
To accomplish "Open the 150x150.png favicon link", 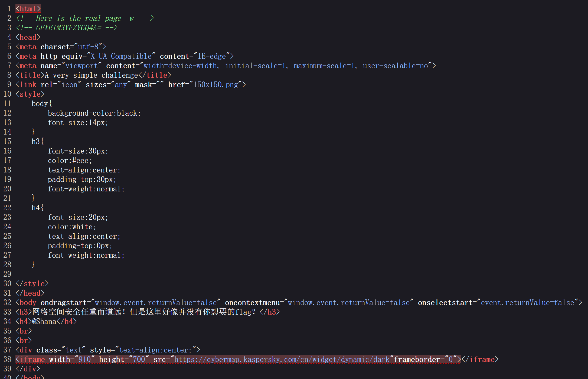I will 215,85.
